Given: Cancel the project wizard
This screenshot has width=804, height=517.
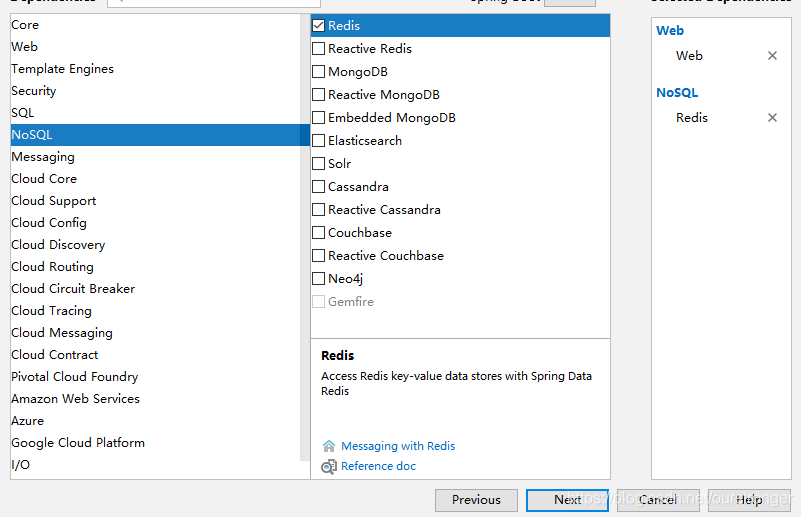Looking at the screenshot, I should 658,500.
